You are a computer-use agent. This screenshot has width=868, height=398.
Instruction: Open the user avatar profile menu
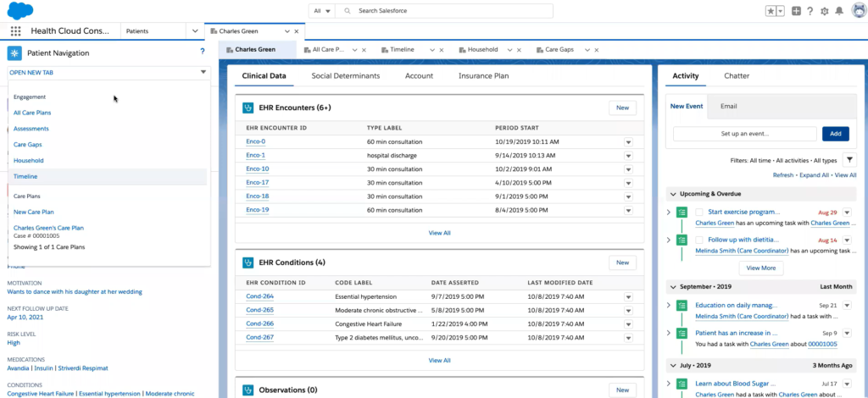tap(860, 11)
